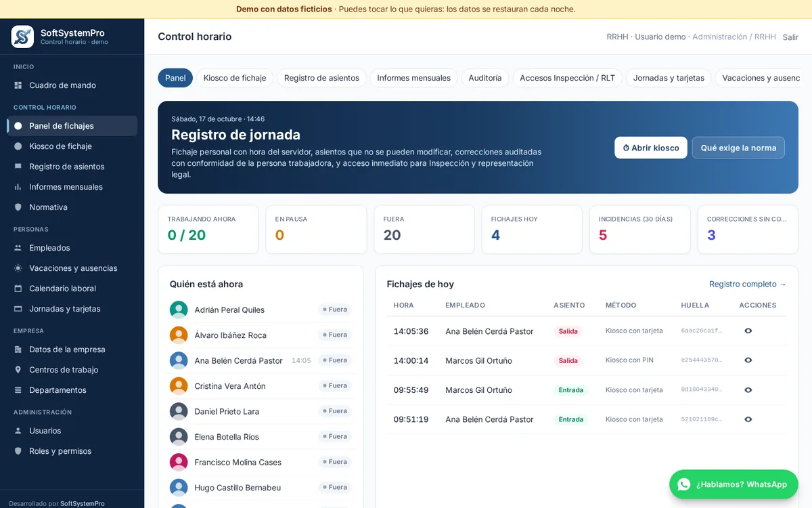Click the ¿Hablamos? WhatsApp button
Screen dimensions: 812x508
tap(734, 484)
